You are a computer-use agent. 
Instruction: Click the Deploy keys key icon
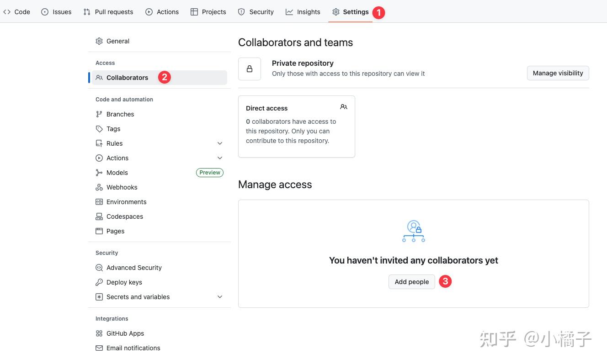coord(99,282)
